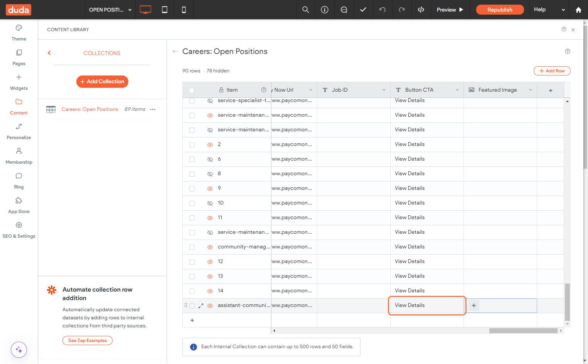Open Featured Image column dropdown arrow
The height and width of the screenshot is (364, 588).
(531, 90)
